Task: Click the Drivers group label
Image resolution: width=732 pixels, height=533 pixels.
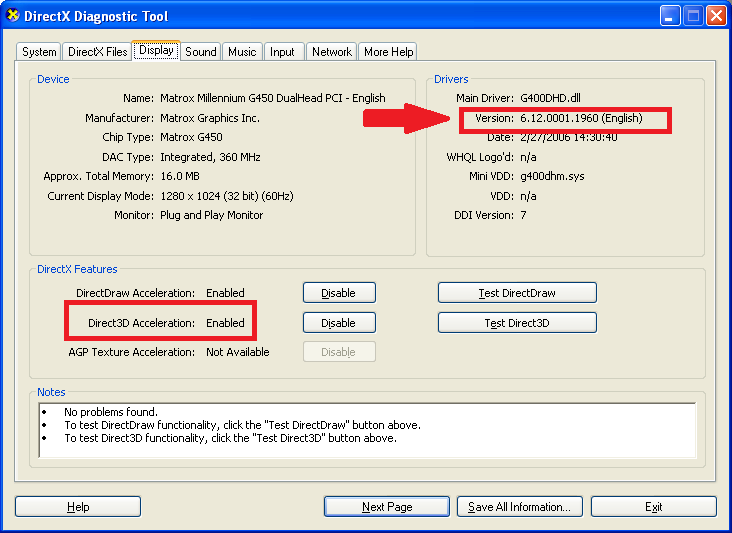Action: 451,79
